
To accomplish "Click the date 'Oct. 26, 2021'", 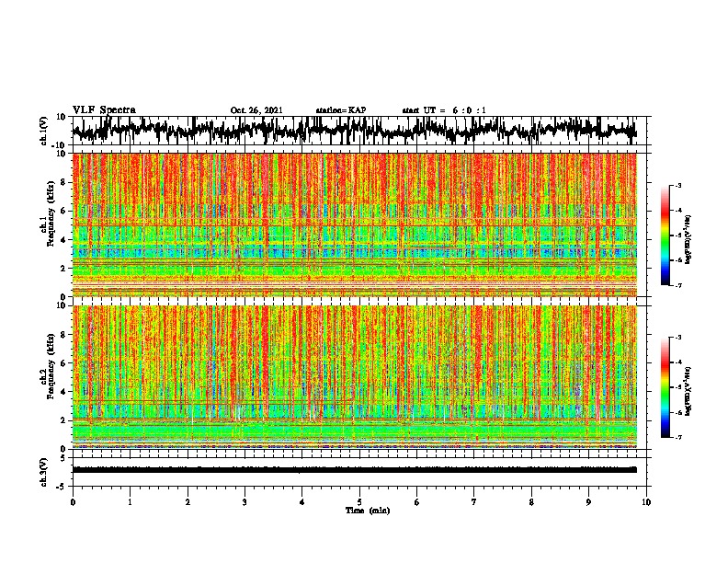I will point(256,110).
